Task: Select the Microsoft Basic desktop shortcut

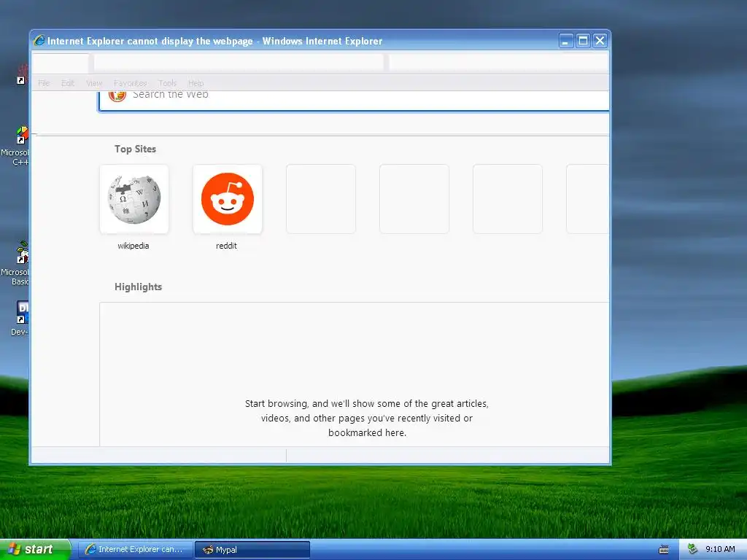Action: coord(15,264)
